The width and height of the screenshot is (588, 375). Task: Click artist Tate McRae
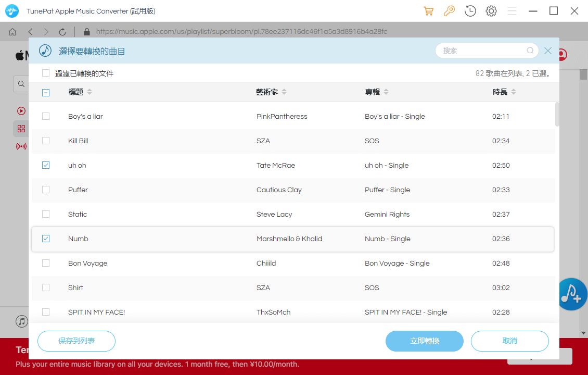[276, 165]
